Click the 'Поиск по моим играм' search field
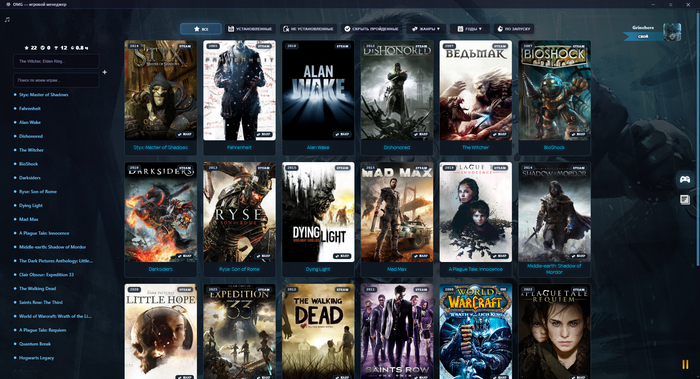The image size is (700, 379). pos(56,80)
